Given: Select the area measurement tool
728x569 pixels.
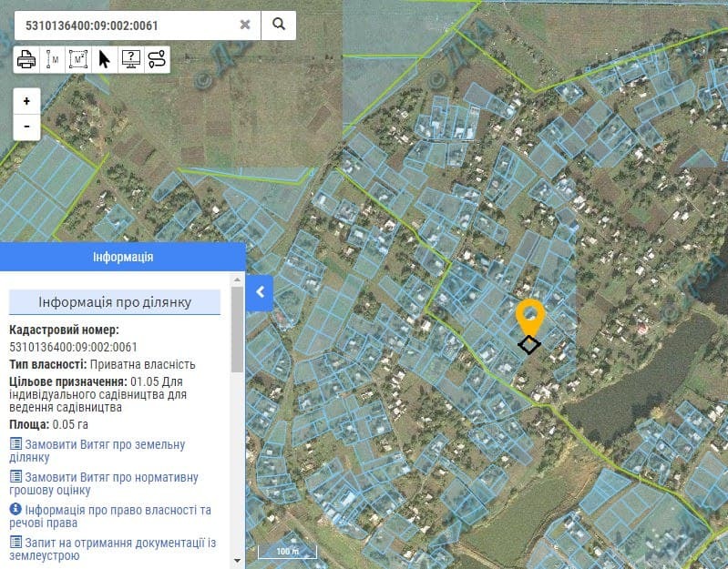Looking at the screenshot, I should pos(78,60).
